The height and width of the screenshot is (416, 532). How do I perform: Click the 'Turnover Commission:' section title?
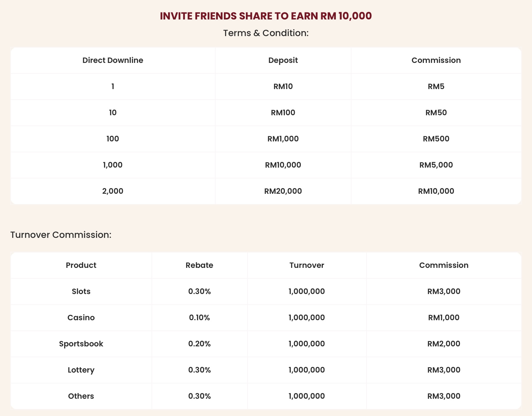pyautogui.click(x=61, y=235)
